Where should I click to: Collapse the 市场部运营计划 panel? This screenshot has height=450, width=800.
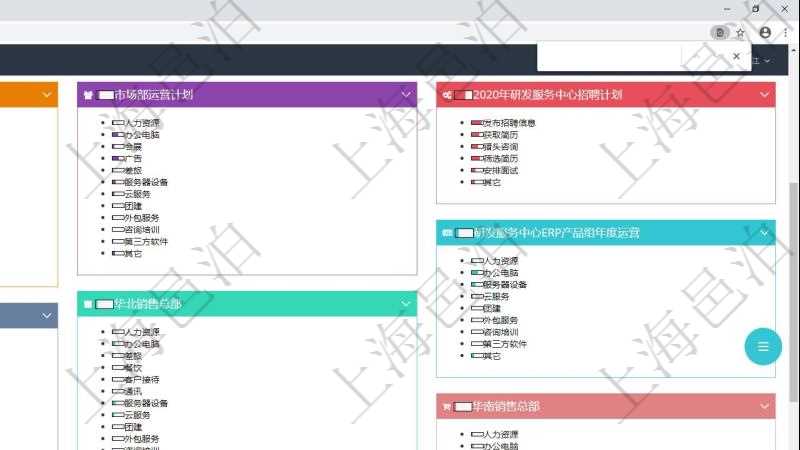(406, 95)
